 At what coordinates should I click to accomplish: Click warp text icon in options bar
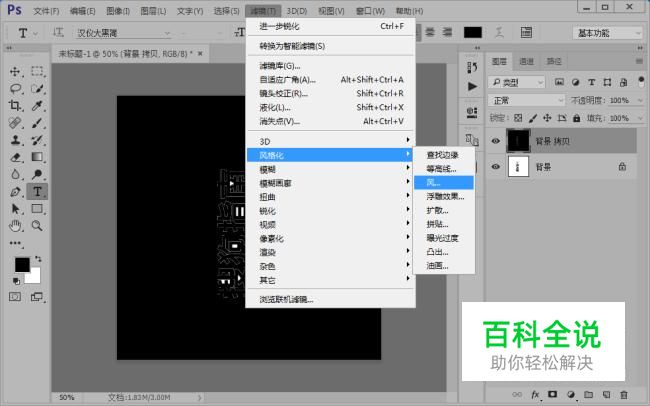tap(500, 32)
